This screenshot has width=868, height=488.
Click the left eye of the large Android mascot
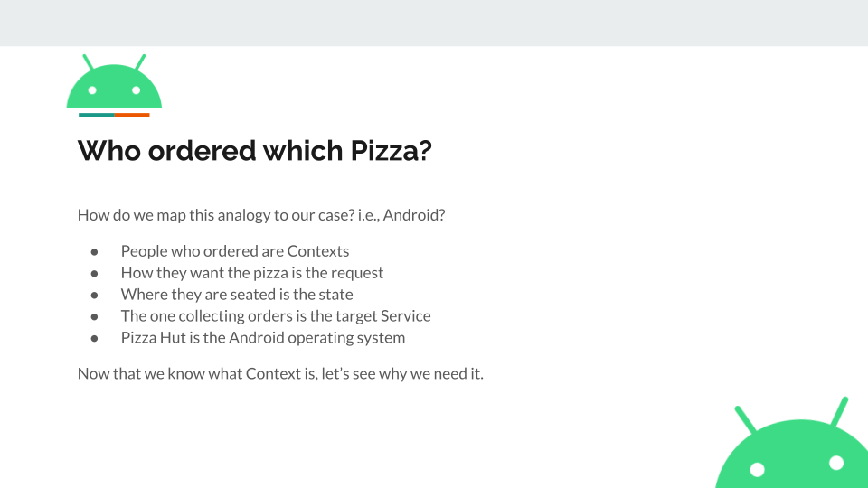[x=758, y=470]
